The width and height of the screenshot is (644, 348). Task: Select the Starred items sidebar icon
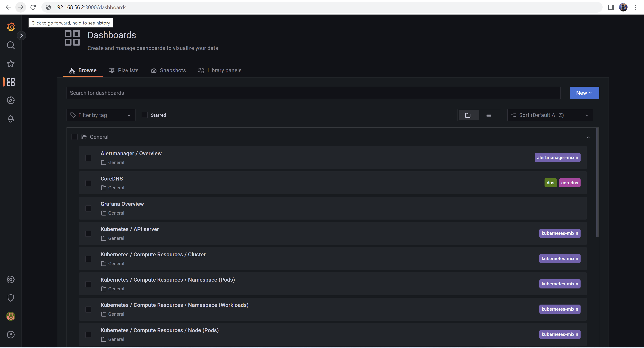click(11, 64)
